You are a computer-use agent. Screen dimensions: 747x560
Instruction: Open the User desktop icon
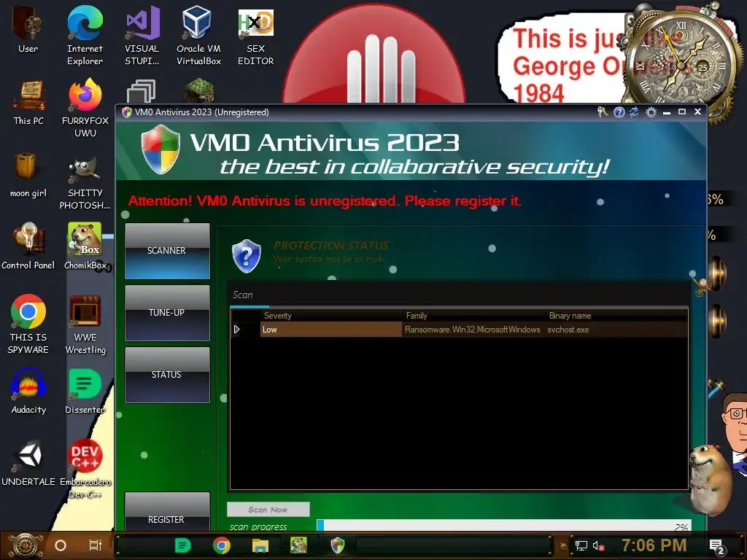(28, 28)
